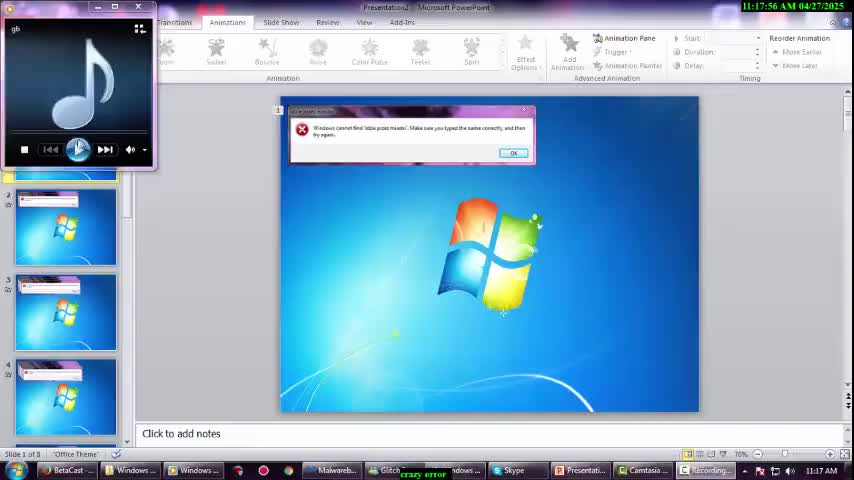The height and width of the screenshot is (480, 854).
Task: Open the Start timing dropdown
Action: (758, 38)
